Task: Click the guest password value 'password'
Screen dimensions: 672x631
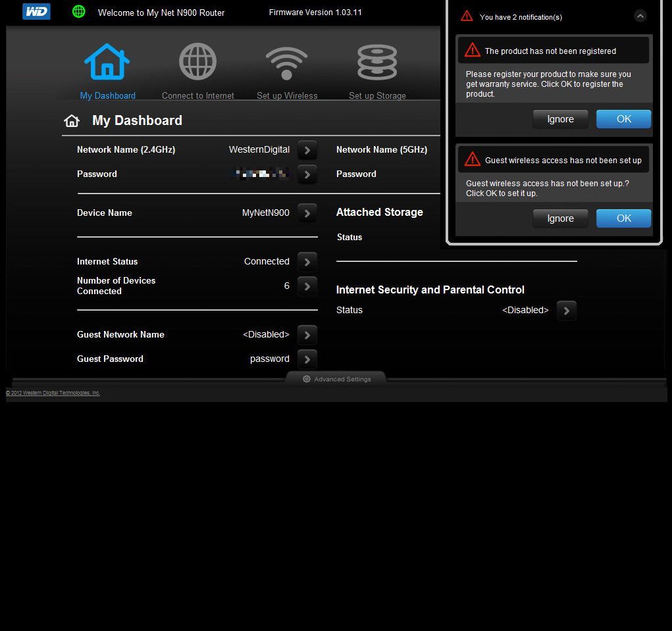Action: [270, 359]
